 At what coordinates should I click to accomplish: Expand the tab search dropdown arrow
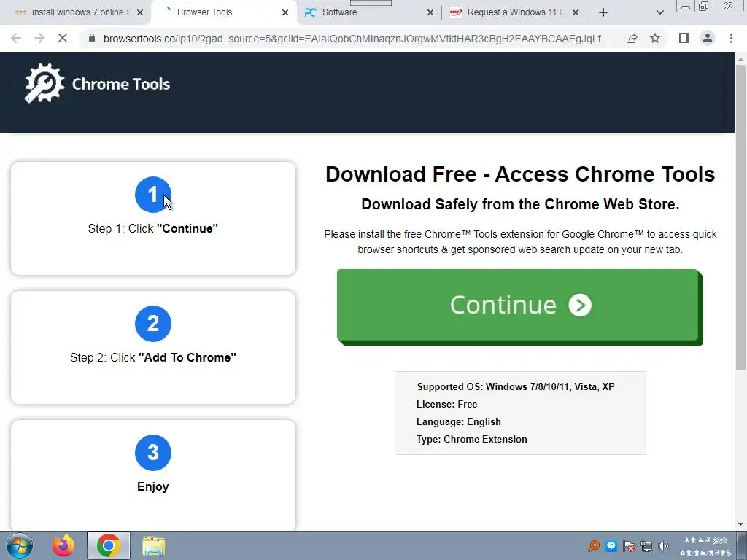click(659, 12)
